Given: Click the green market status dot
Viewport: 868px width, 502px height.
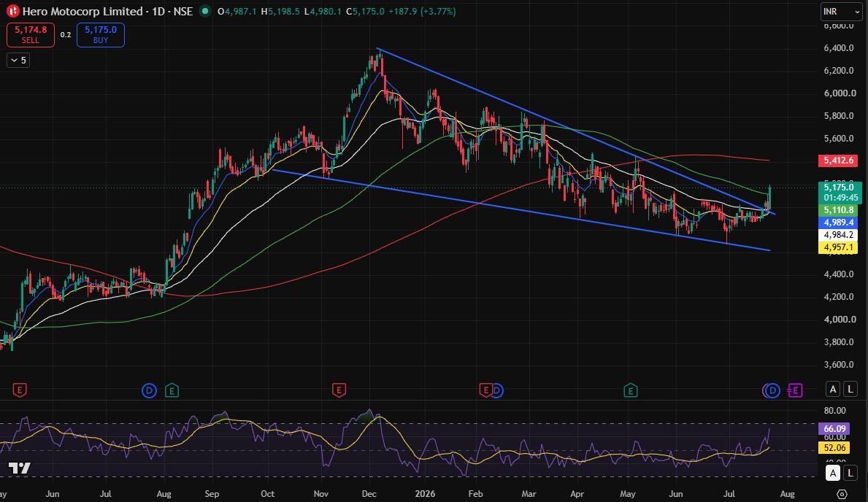Looking at the screenshot, I should (205, 11).
